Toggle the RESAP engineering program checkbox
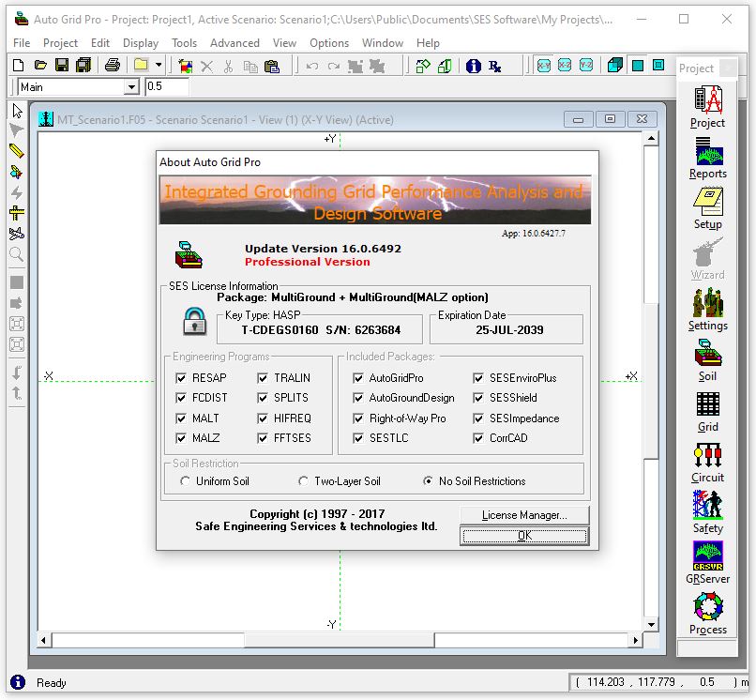 pos(182,378)
